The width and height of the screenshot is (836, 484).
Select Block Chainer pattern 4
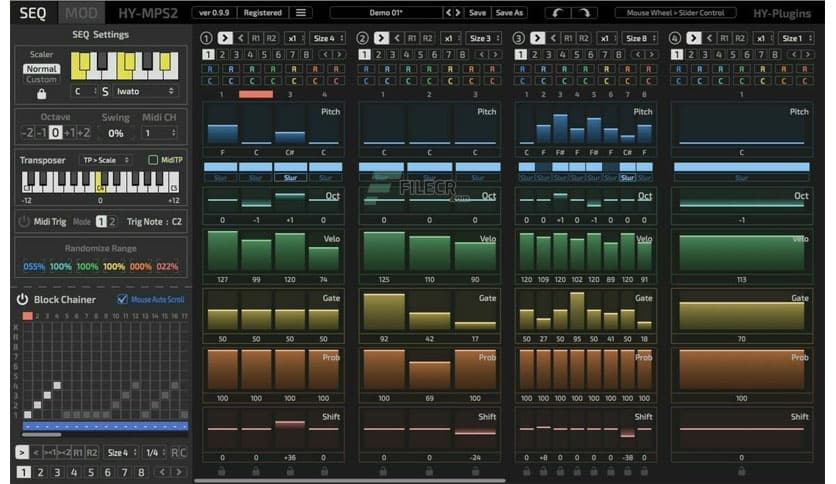[74, 472]
